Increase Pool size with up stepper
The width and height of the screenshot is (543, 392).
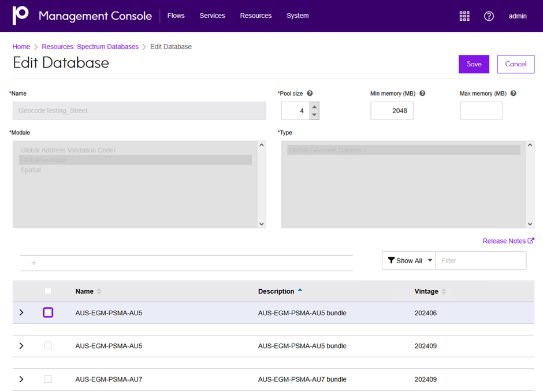[314, 107]
